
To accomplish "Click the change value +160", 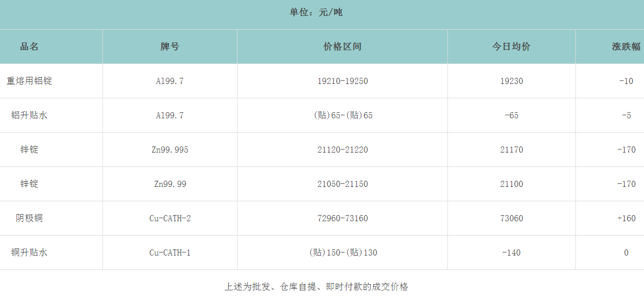I will (x=625, y=218).
